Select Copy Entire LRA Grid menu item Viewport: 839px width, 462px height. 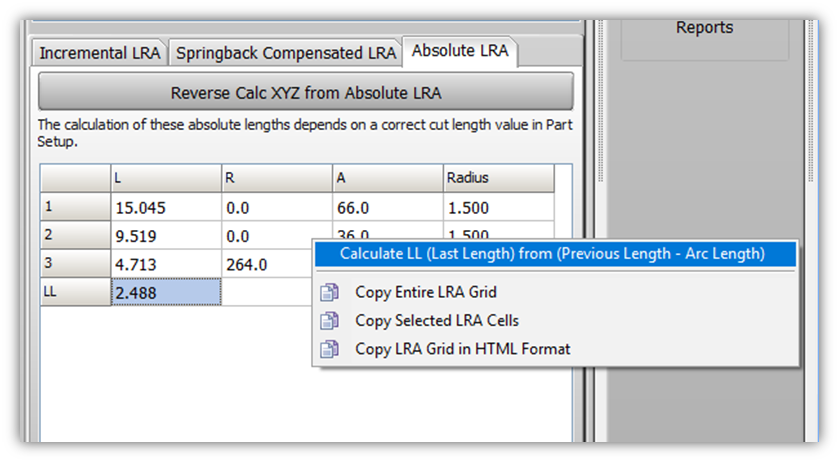(426, 293)
